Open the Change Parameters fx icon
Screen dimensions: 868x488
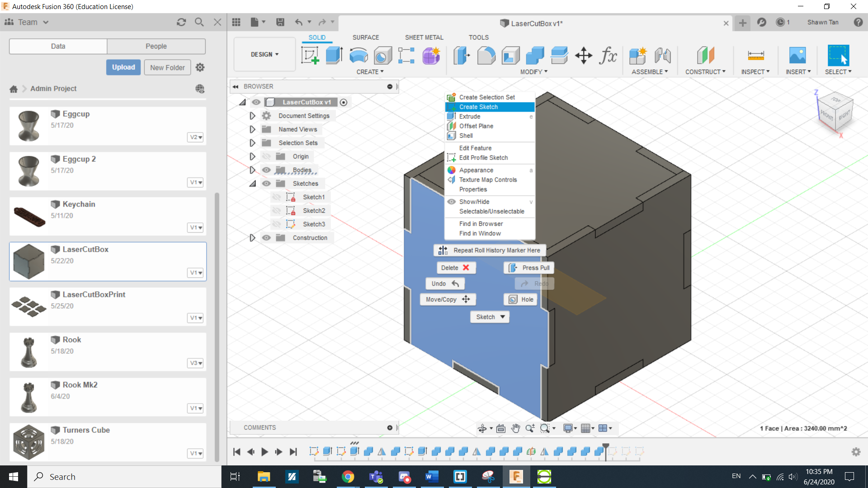tap(608, 56)
